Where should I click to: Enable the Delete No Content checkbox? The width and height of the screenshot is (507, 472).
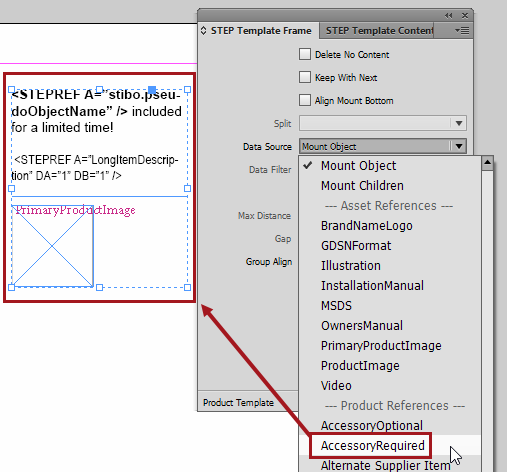click(305, 54)
